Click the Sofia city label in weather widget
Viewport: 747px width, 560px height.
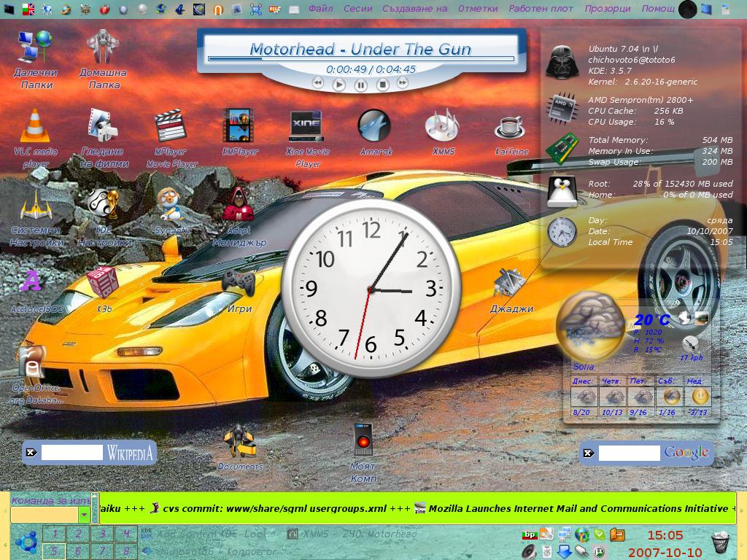583,367
